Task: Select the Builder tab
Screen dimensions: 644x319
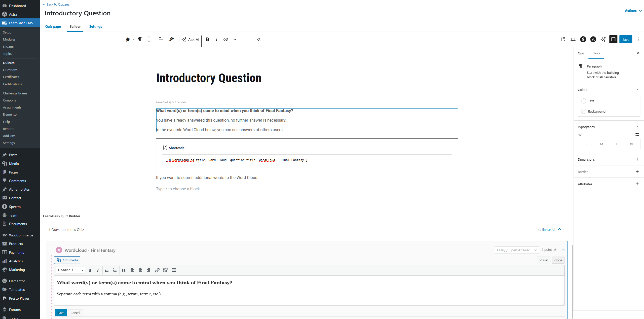Action: 75,26
